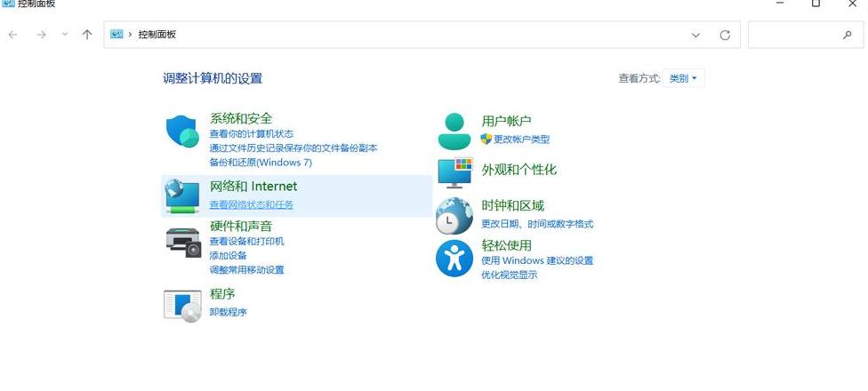The height and width of the screenshot is (391, 868).
Task: Open the 硬件和声音 category link
Action: (241, 227)
